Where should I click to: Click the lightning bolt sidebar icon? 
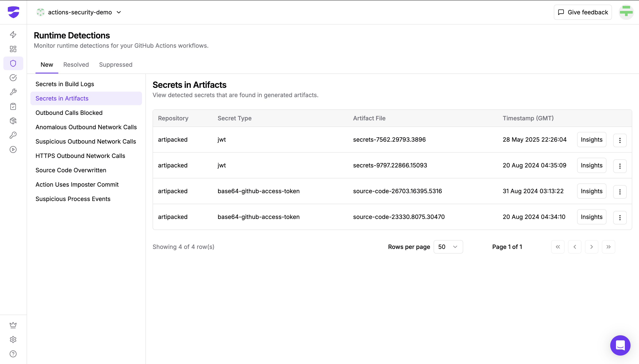point(13,34)
